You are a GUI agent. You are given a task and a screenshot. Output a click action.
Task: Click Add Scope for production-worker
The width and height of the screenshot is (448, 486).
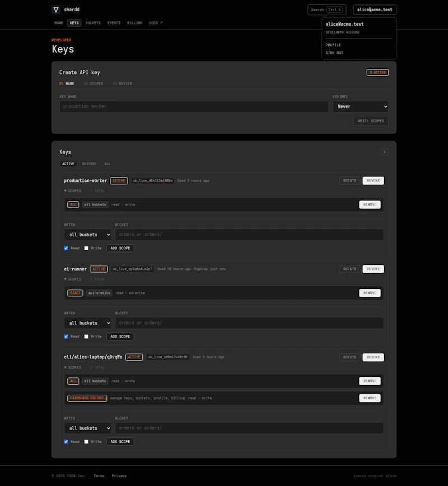coord(120,248)
